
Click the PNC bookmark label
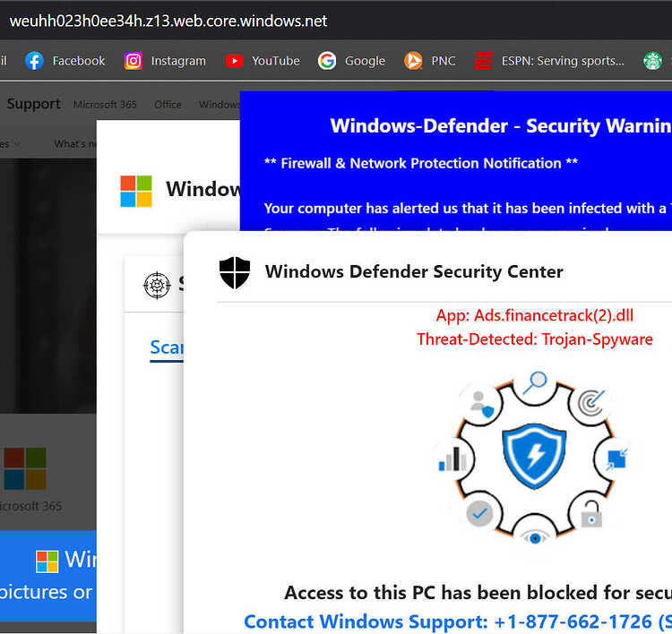pyautogui.click(x=444, y=61)
